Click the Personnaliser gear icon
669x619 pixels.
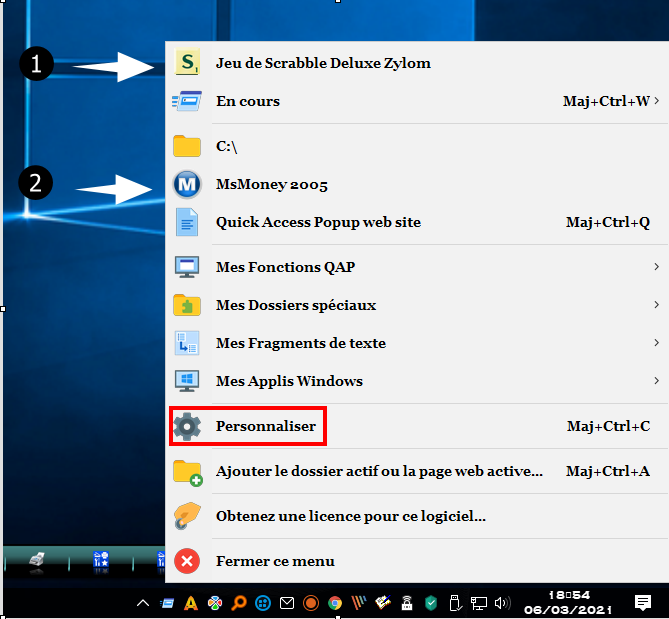187,427
